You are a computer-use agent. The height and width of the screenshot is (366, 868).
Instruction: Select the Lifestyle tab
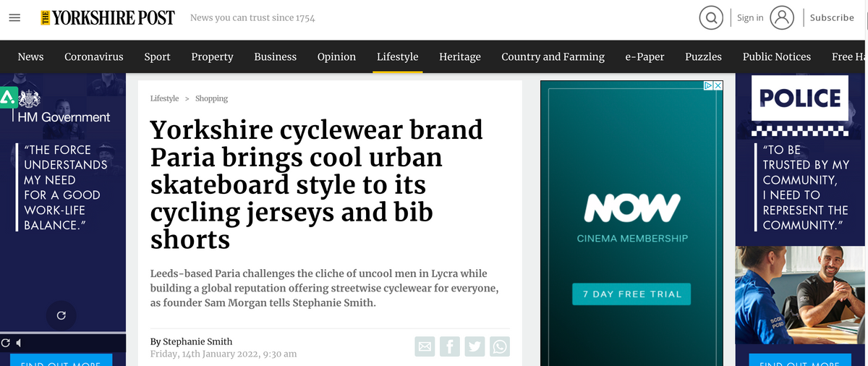397,56
